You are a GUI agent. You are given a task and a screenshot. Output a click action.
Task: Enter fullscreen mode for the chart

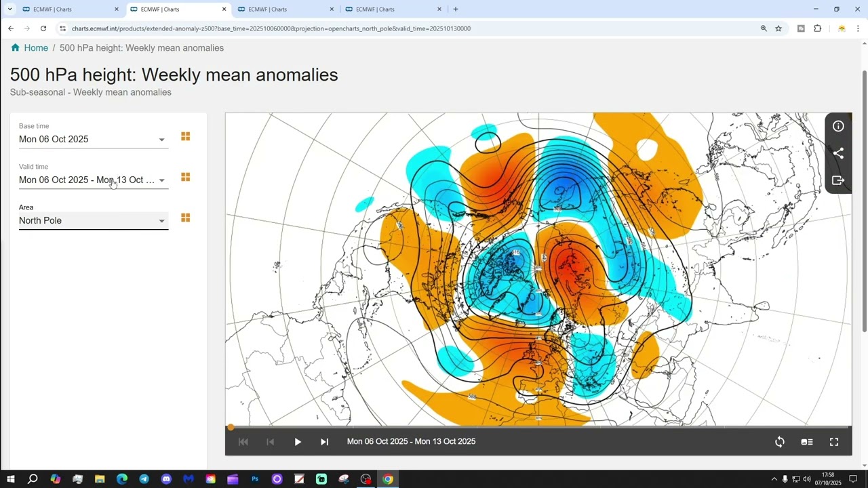pyautogui.click(x=834, y=442)
